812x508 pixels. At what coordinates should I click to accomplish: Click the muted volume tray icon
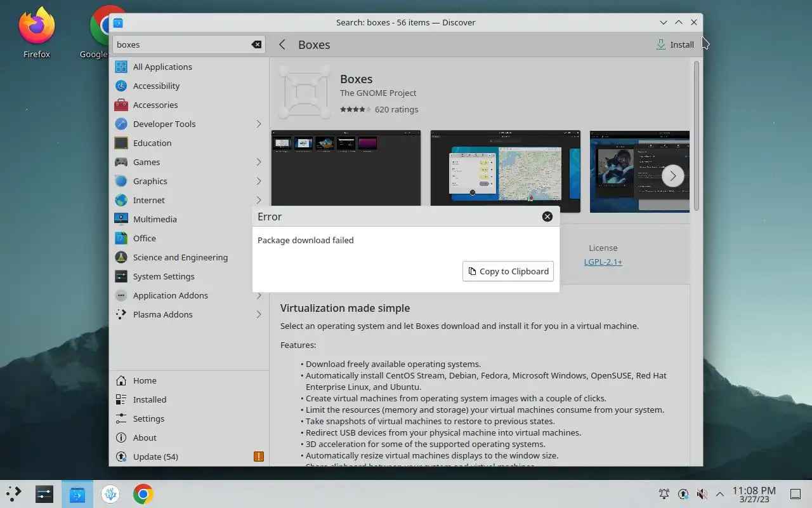point(702,494)
